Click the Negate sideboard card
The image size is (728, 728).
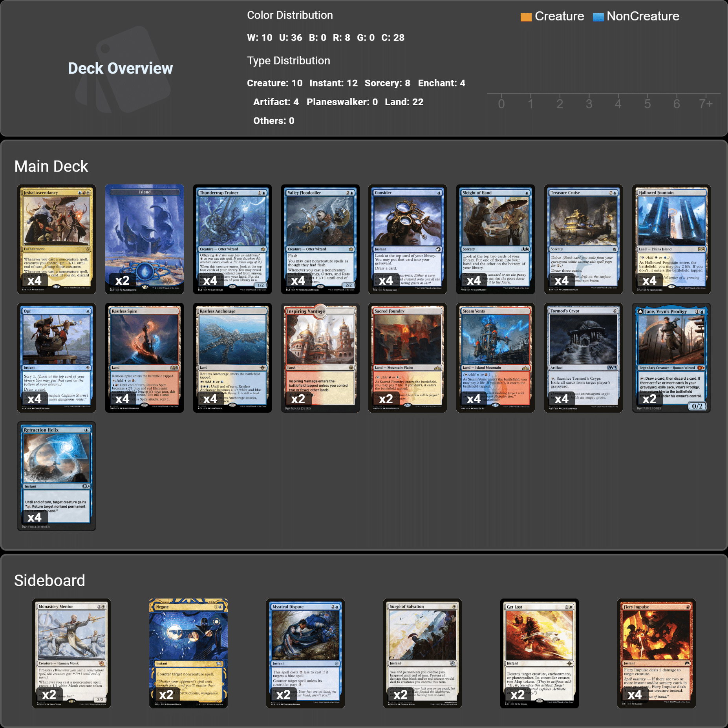click(188, 653)
